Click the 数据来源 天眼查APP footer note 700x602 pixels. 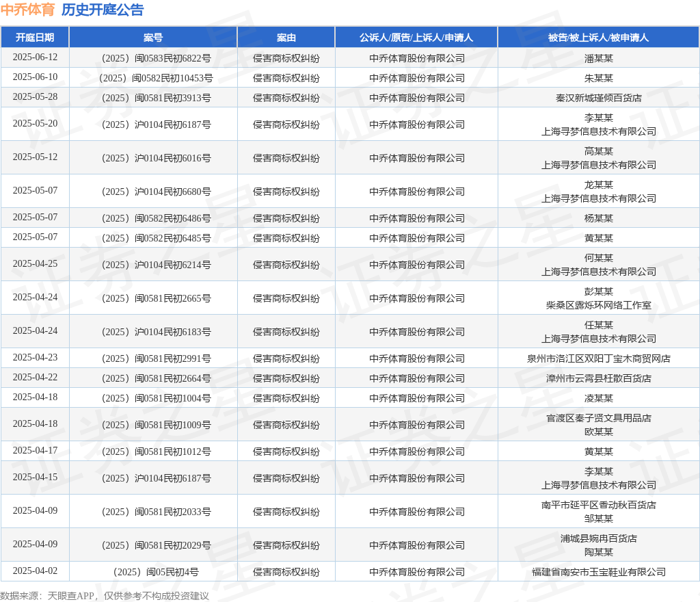pos(105,596)
